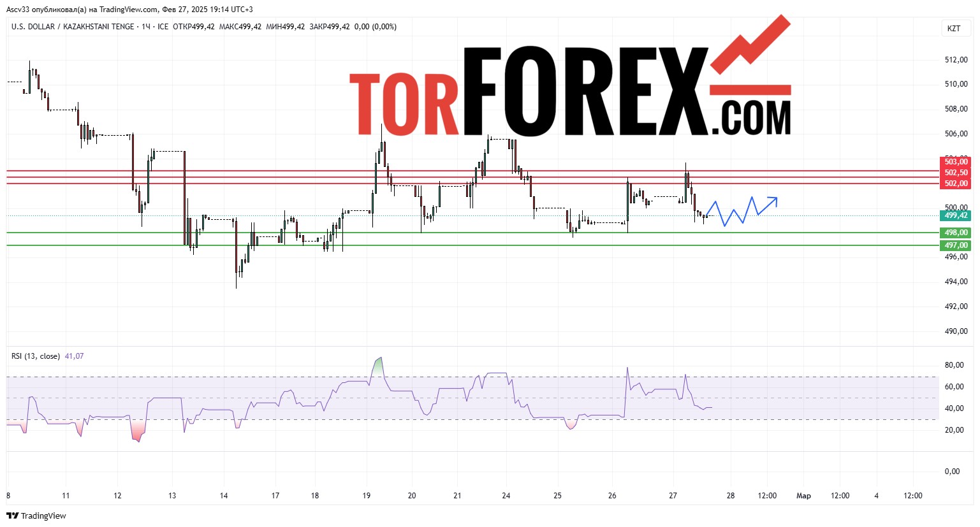Click 492,00 on the price axis
The width and height of the screenshot is (980, 527).
point(956,307)
